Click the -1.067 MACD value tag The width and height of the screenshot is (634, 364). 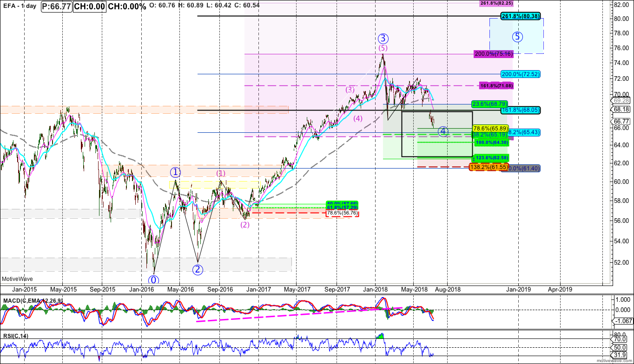[x=623, y=321]
